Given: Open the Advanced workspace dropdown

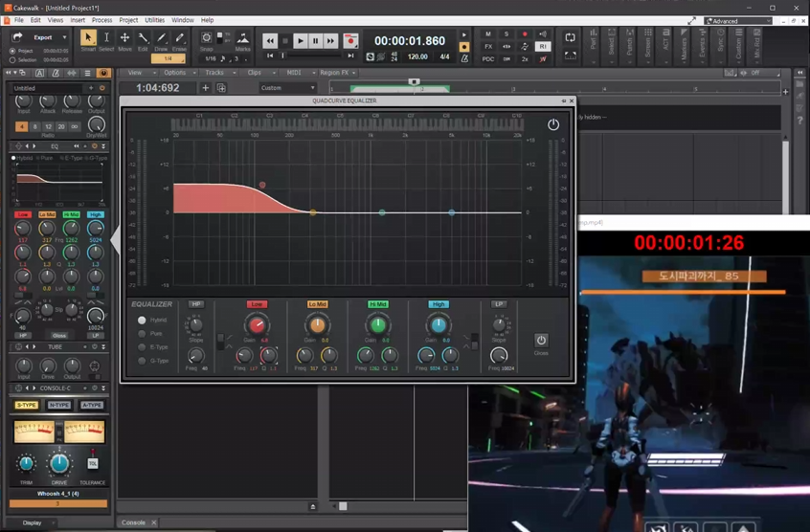Looking at the screenshot, I should [739, 21].
